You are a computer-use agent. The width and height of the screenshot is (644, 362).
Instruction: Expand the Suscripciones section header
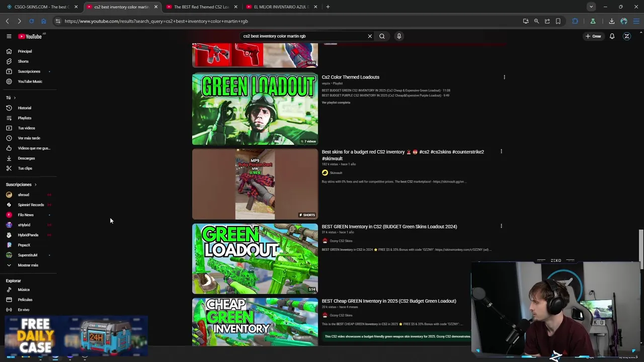pos(21,185)
